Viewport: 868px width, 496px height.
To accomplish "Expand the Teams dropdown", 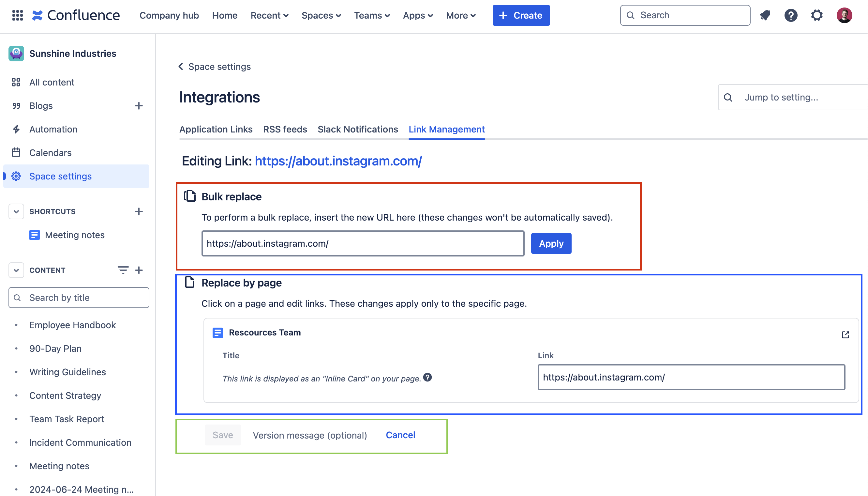I will pyautogui.click(x=372, y=15).
